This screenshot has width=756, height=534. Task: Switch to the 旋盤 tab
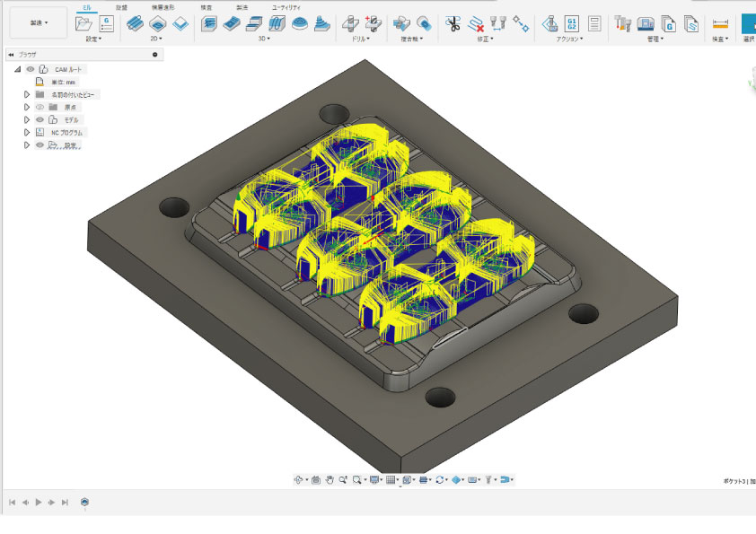tap(121, 8)
